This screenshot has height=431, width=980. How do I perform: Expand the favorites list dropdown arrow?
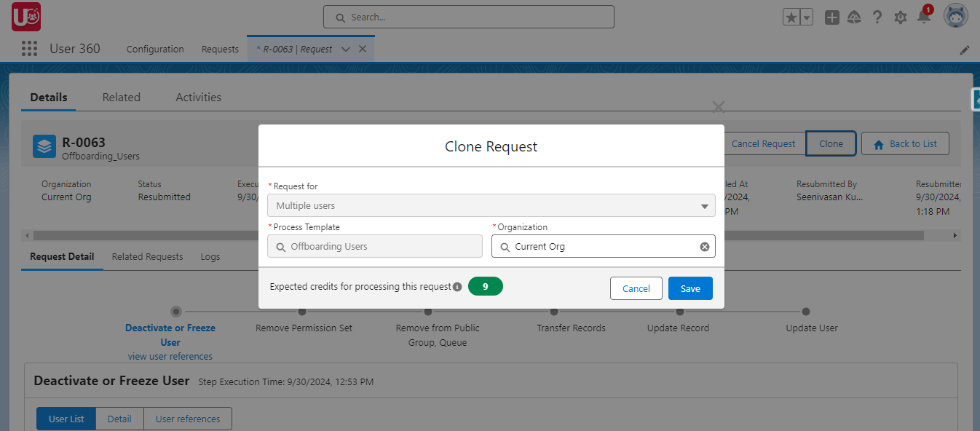click(x=807, y=17)
